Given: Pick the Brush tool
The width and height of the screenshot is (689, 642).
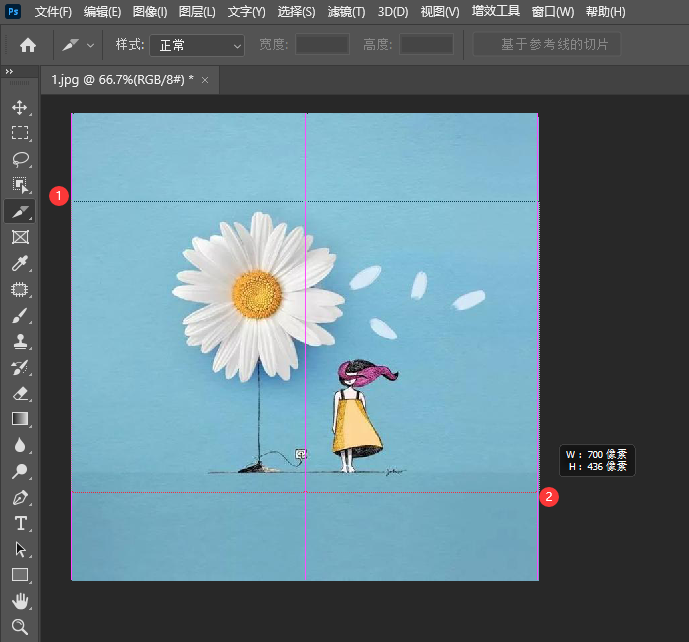Looking at the screenshot, I should (x=19, y=316).
